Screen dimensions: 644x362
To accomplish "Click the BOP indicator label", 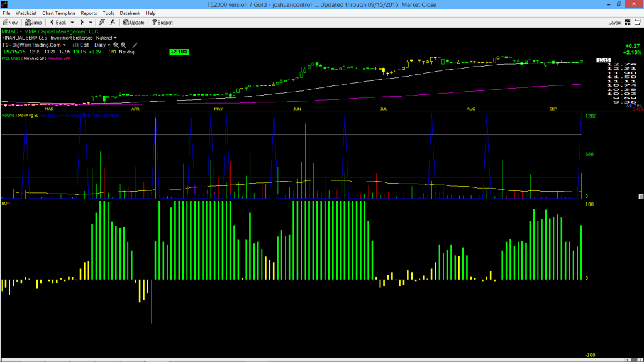I will [x=6, y=203].
